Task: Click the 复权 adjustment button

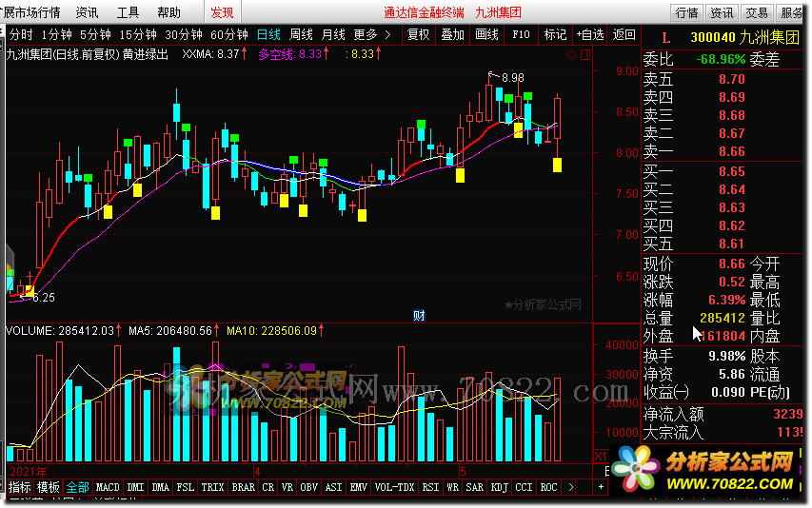Action: point(419,34)
